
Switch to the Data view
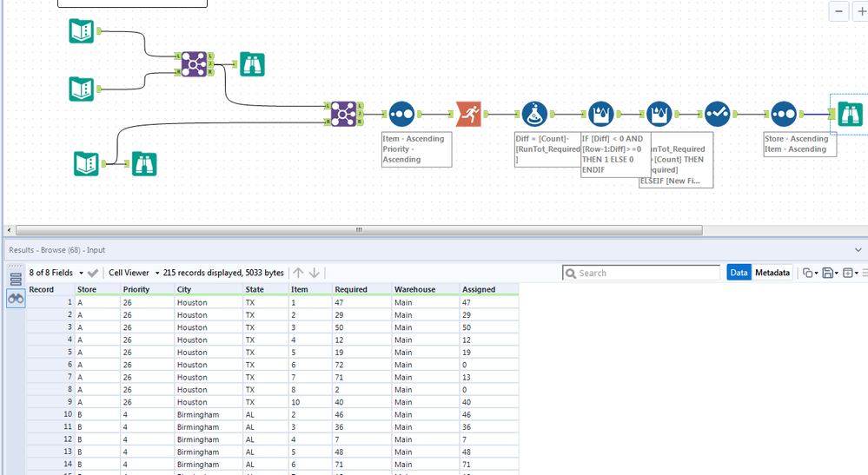(x=739, y=273)
